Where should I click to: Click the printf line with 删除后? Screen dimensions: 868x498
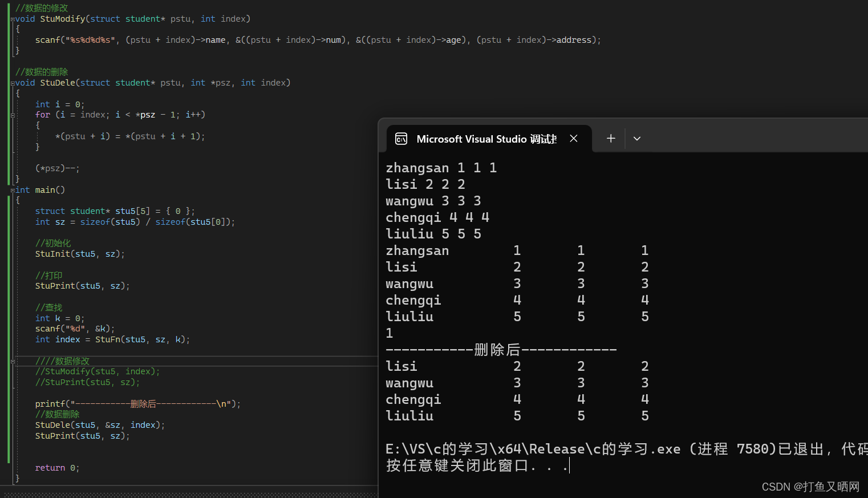[138, 404]
